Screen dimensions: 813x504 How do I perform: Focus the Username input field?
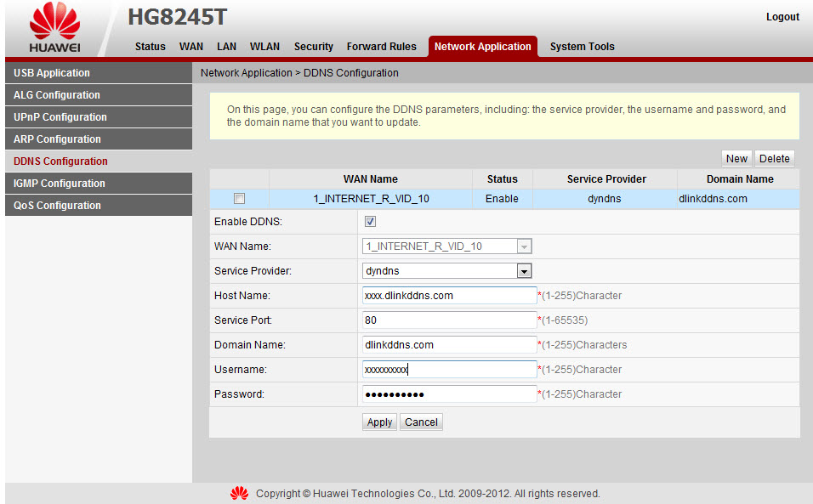click(x=449, y=370)
